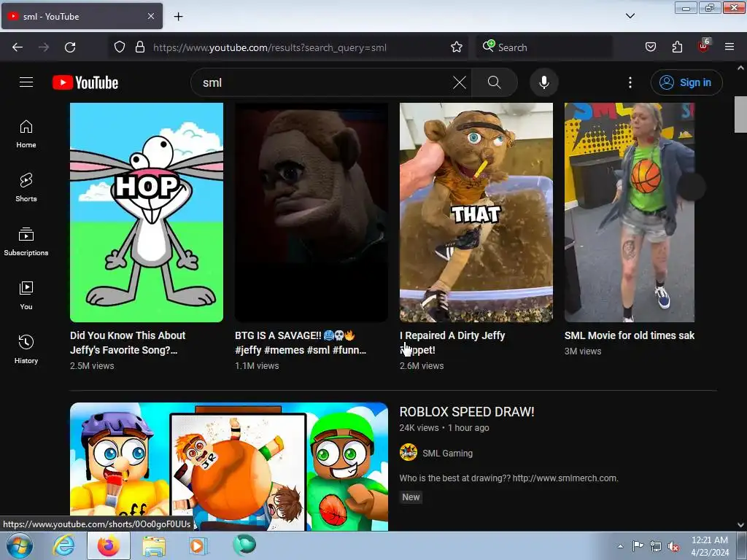Sign in to YouTube
This screenshot has height=560, width=747.
[x=686, y=82]
